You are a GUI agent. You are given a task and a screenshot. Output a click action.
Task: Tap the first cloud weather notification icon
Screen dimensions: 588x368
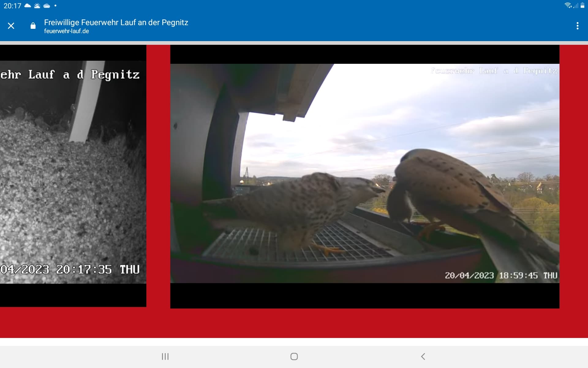click(28, 6)
